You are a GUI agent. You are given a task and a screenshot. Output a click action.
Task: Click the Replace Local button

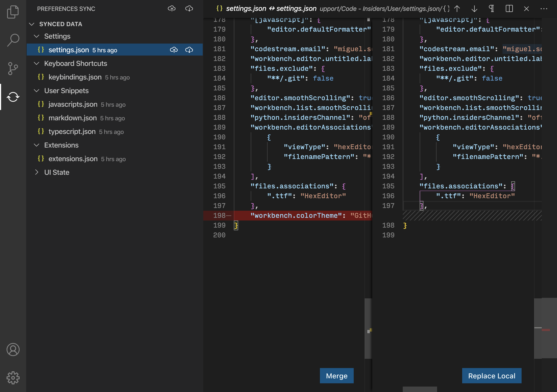click(x=492, y=376)
